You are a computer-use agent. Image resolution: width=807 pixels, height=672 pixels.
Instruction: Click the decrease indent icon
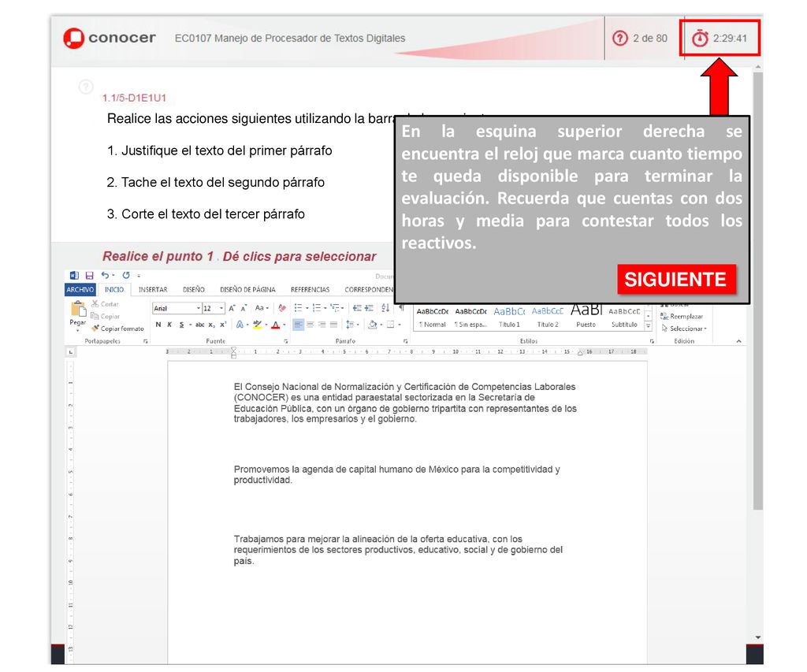(x=357, y=308)
